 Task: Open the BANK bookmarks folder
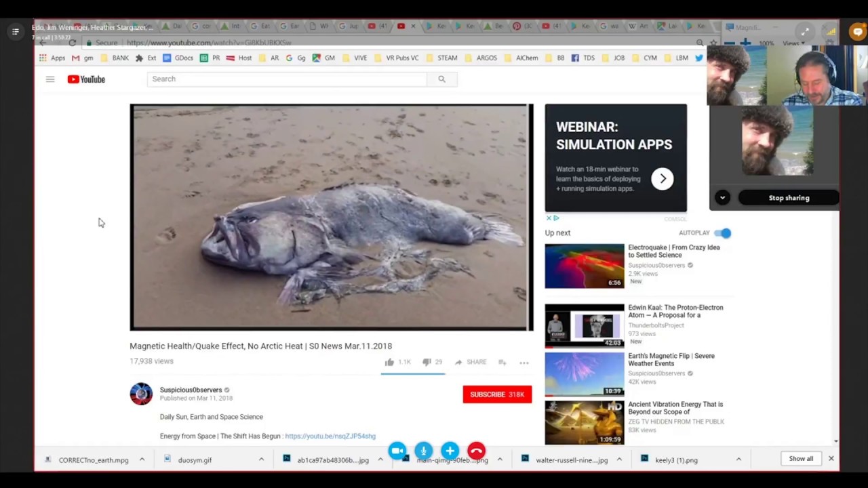pos(114,58)
